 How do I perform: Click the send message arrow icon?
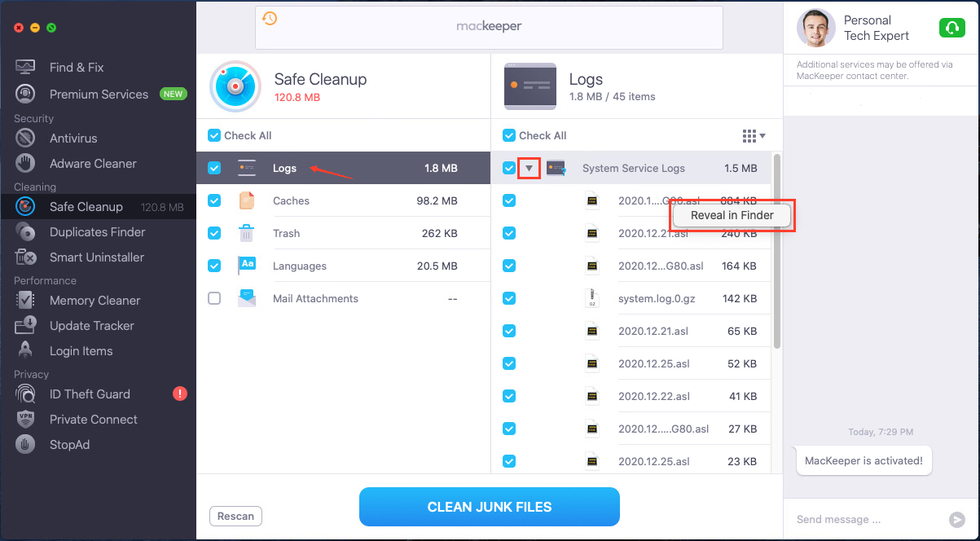pos(956,520)
